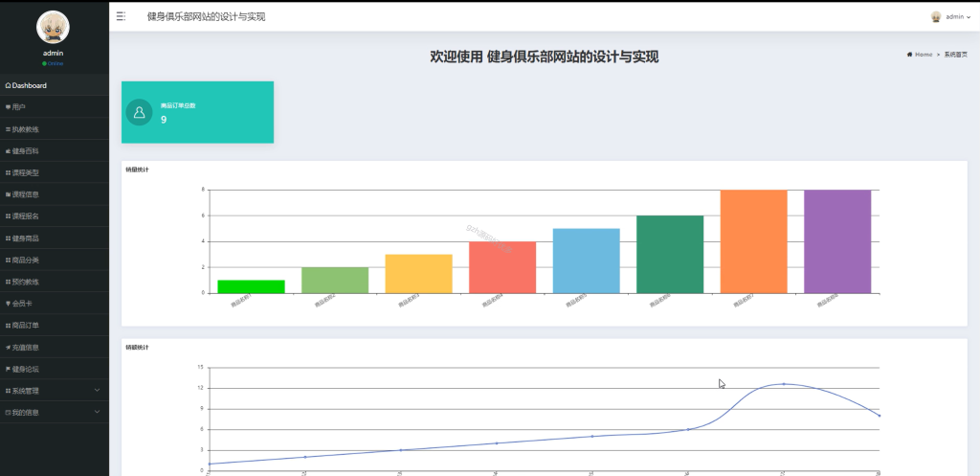Image resolution: width=980 pixels, height=476 pixels.
Task: Click the grid icon beside 商品分类
Action: [8, 261]
